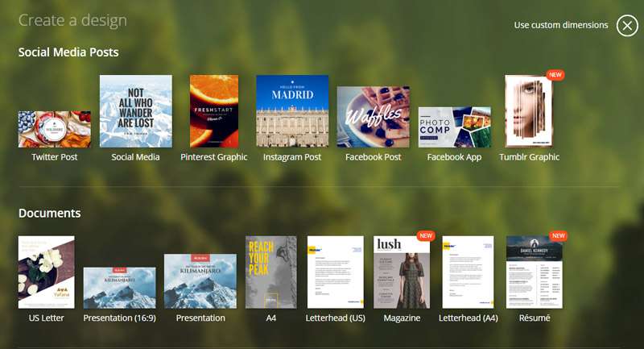Pick the Magazine lush thumbnail
This screenshot has width=644, height=349.
click(x=402, y=272)
